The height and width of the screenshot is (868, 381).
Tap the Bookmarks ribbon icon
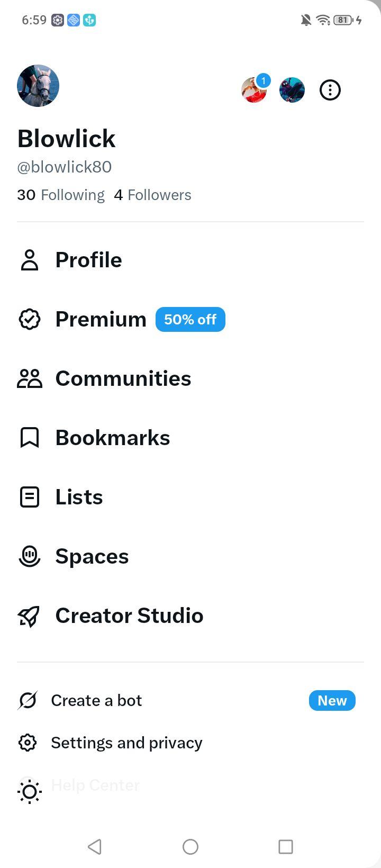click(x=30, y=438)
